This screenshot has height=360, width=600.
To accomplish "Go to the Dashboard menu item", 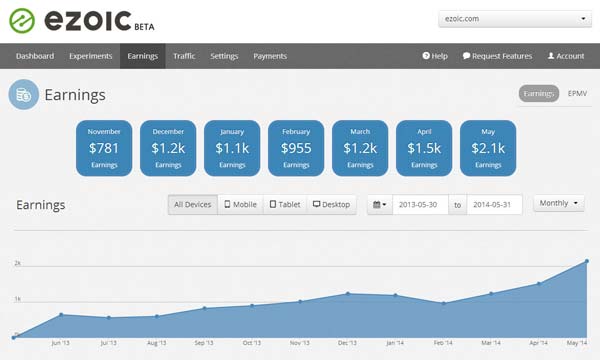I will [x=35, y=56].
